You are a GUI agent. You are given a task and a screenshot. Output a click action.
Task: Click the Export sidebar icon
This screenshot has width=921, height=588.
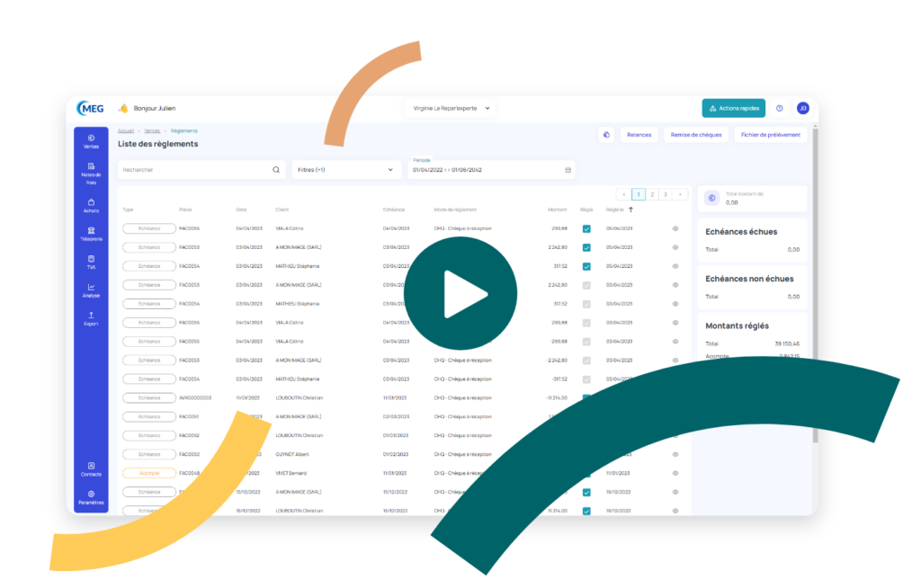(91, 318)
